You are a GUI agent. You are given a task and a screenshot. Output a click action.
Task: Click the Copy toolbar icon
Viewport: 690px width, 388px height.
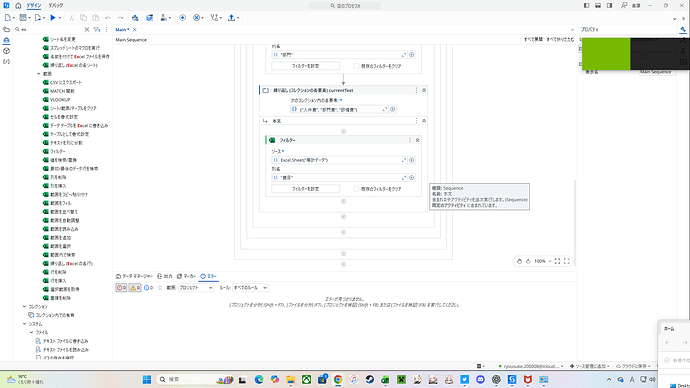(83, 18)
